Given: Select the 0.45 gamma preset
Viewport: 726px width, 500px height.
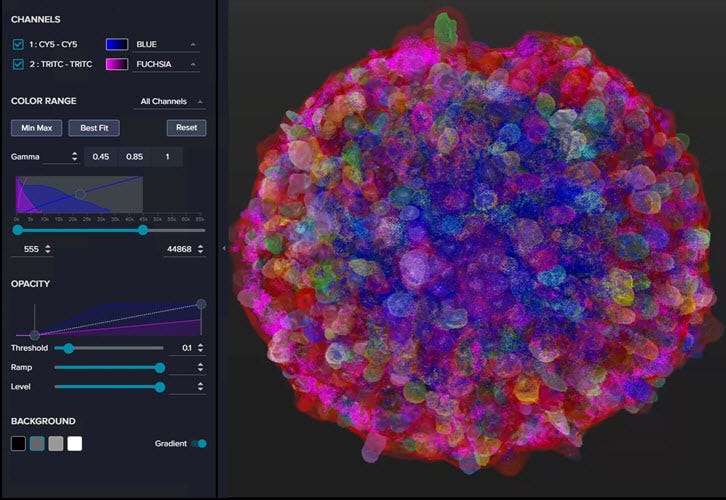Looking at the screenshot, I should [101, 156].
